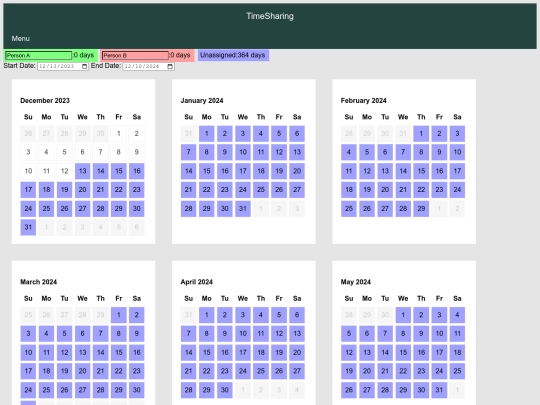The width and height of the screenshot is (540, 405).
Task: Focus the End Date input
Action: pos(148,66)
